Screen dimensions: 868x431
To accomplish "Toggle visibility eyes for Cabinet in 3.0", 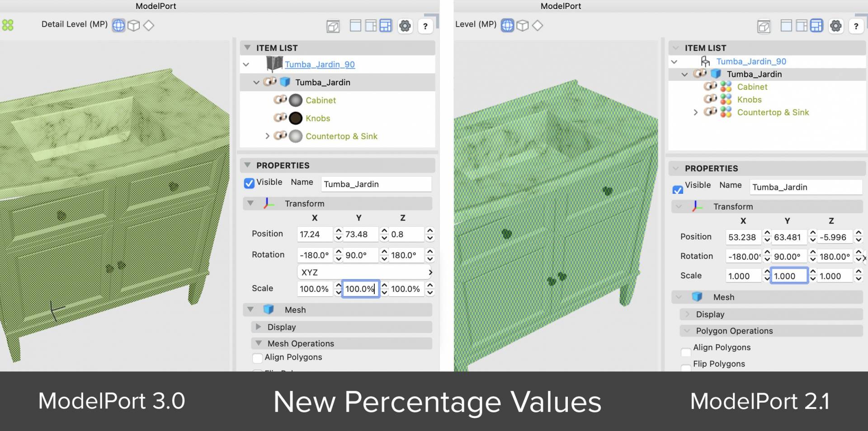I will point(280,99).
